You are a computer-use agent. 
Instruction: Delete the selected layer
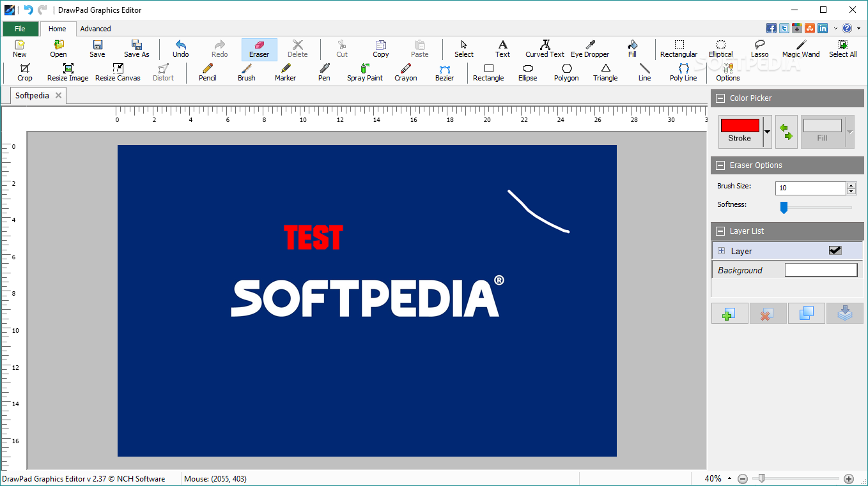pos(768,314)
